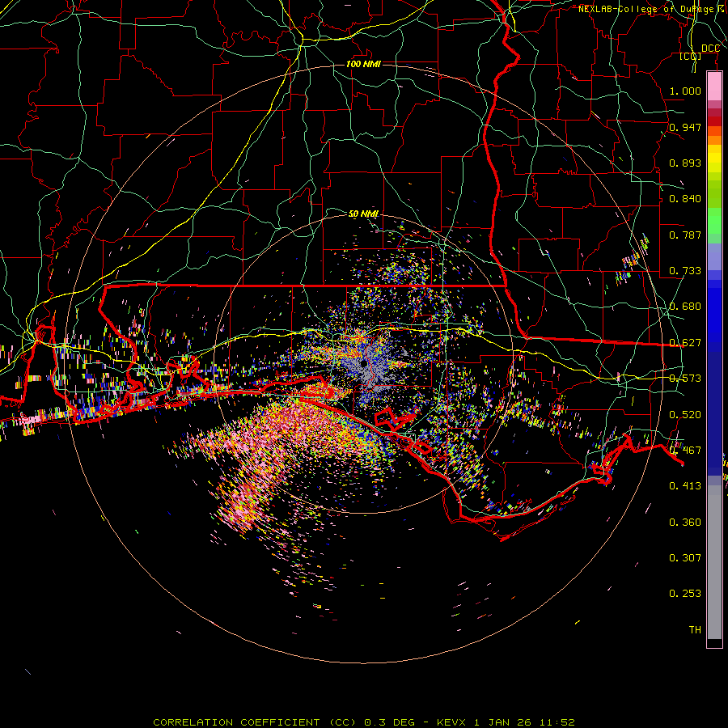This screenshot has height=728, width=728.
Task: Click the 100 NMI range ring label
Action: [363, 64]
